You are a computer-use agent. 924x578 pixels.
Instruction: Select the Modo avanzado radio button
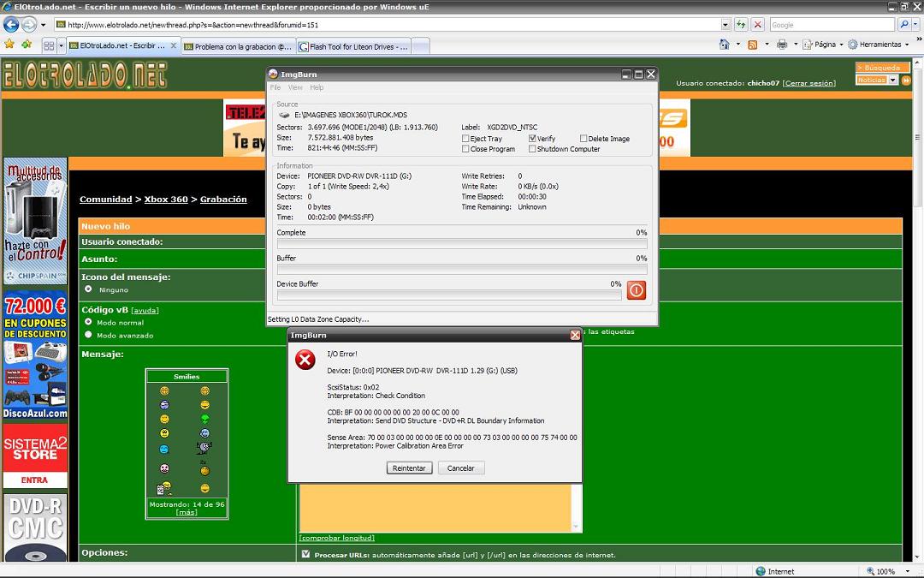coord(88,335)
